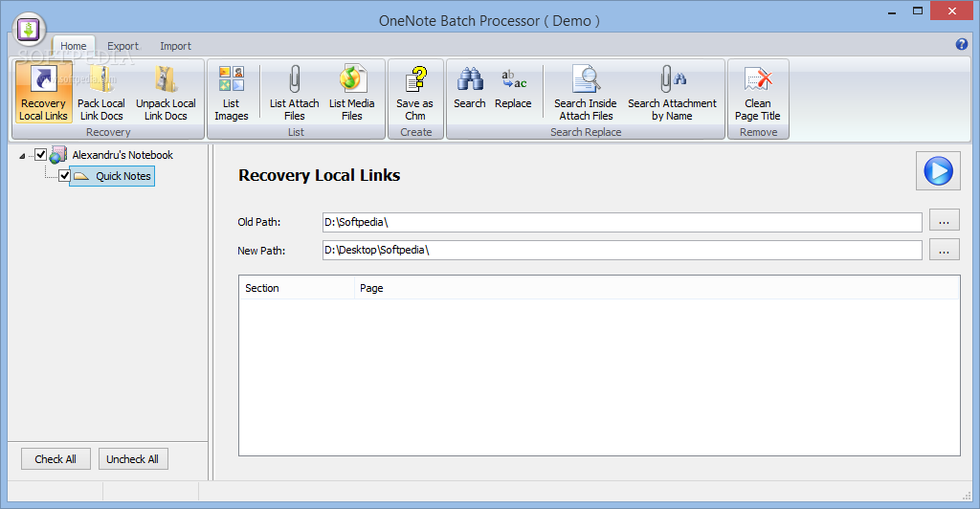Minimize the OneNote Batch Processor window
Viewport: 980px width, 509px height.
891,11
